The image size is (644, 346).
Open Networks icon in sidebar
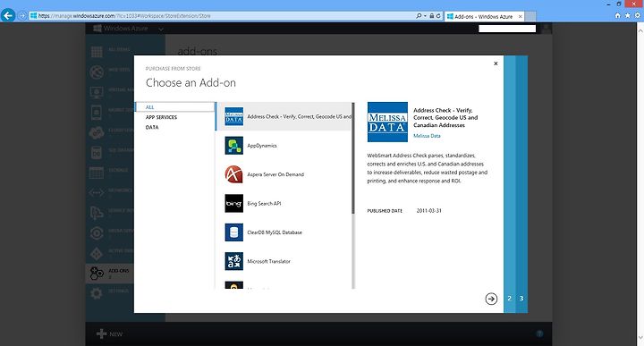coord(97,192)
